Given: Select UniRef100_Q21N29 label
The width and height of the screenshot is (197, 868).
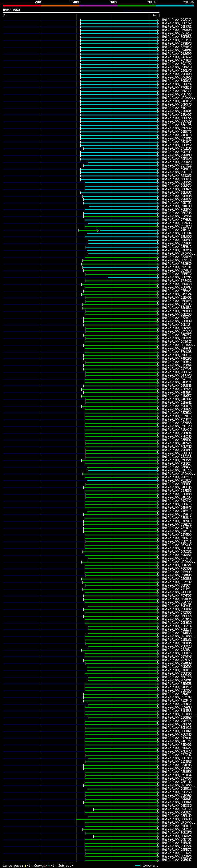Looking at the screenshot, I should point(177,528).
